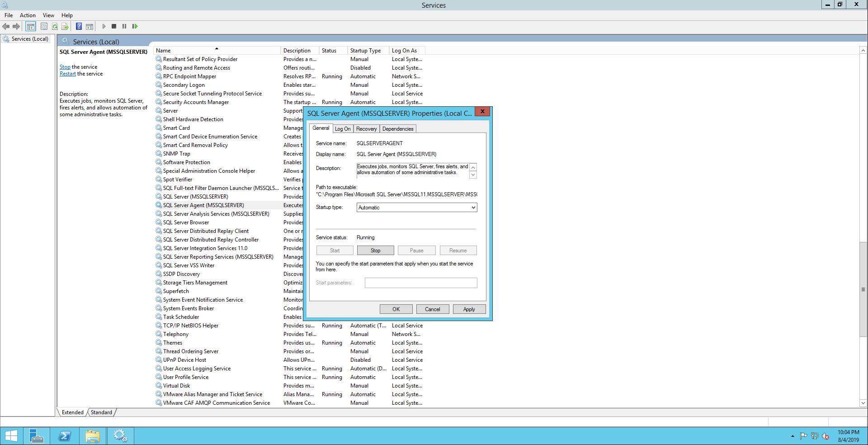Click the Back arrow in toolbar

(x=6, y=27)
